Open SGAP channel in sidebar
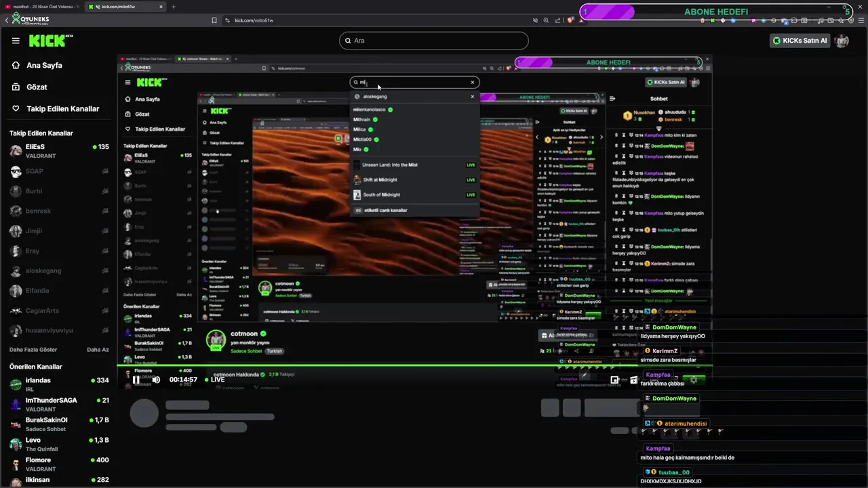868x488 pixels. pos(59,171)
